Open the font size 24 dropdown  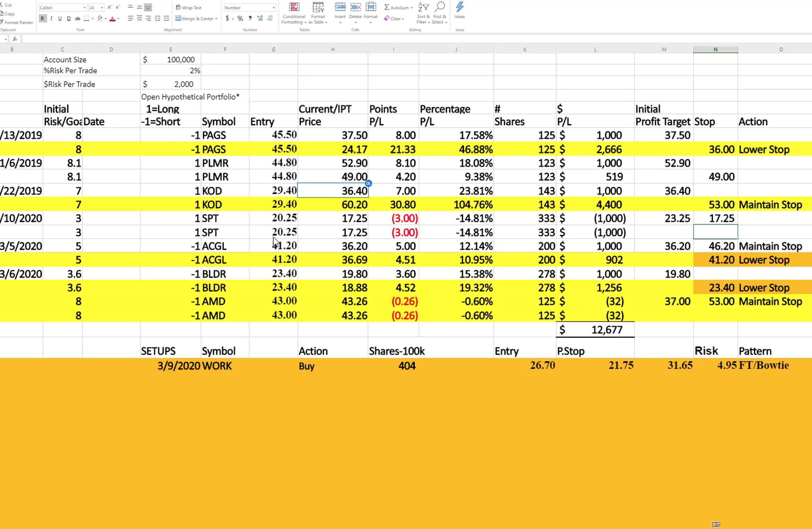102,7
